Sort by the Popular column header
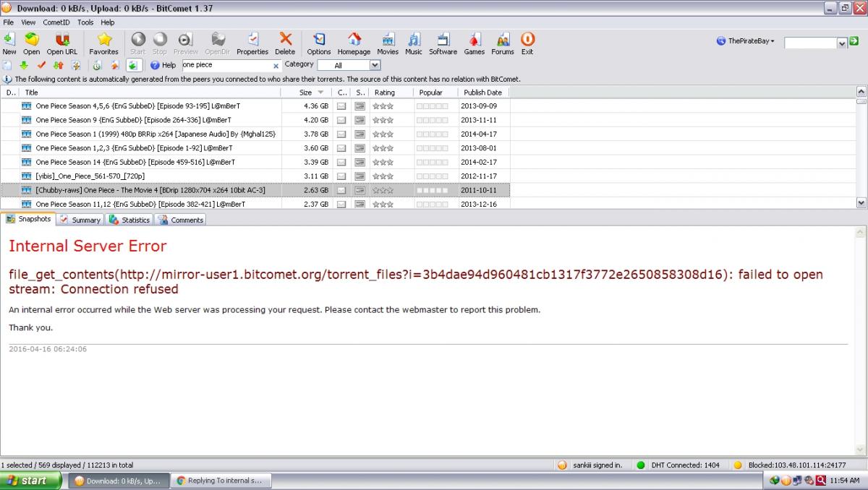 tap(435, 93)
